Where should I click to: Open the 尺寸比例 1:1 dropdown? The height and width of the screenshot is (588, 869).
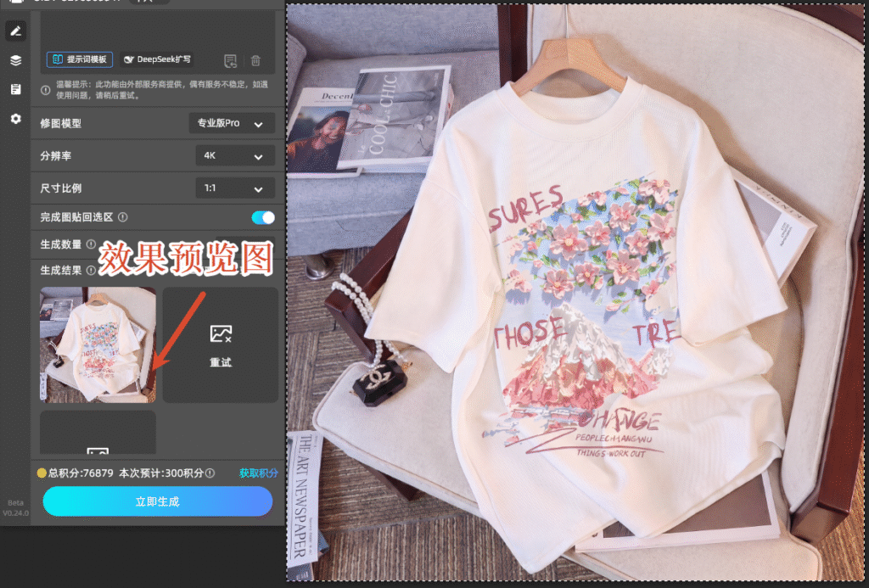pos(234,188)
